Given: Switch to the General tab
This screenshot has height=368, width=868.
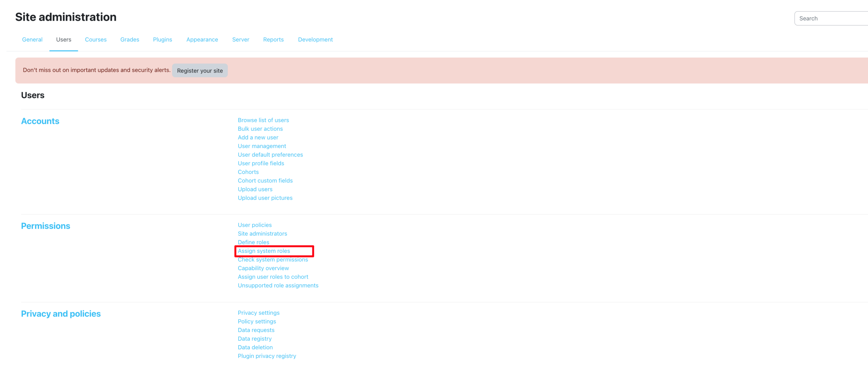Looking at the screenshot, I should (x=32, y=40).
